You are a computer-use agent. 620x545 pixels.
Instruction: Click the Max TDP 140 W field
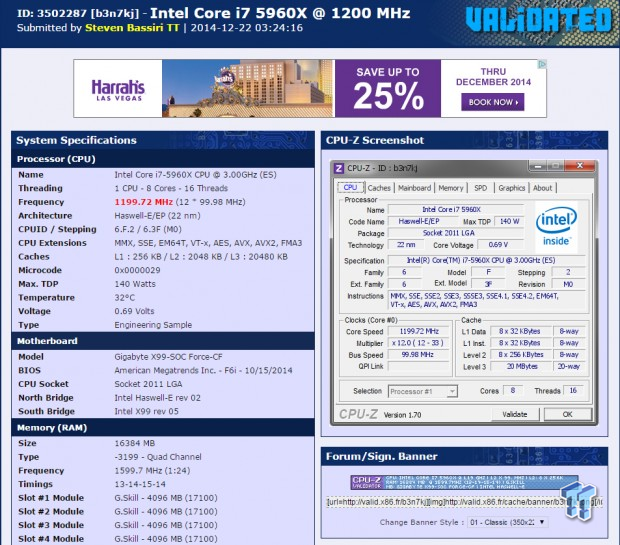tap(509, 221)
